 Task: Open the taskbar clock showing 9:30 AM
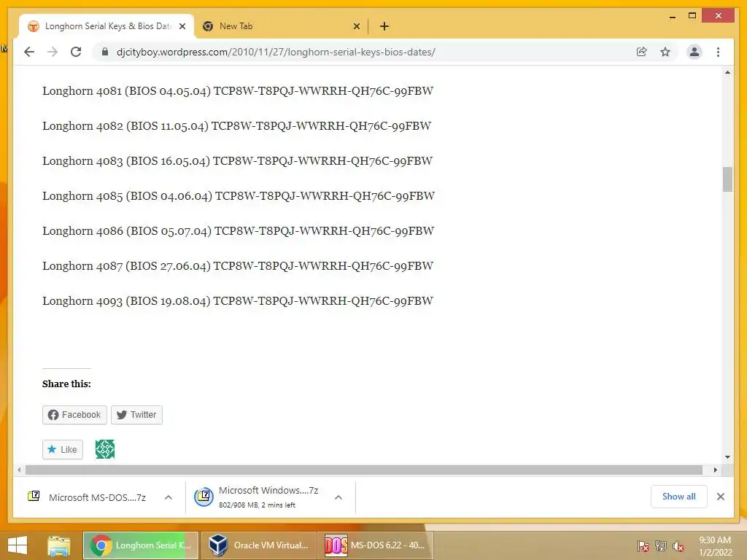(x=715, y=546)
